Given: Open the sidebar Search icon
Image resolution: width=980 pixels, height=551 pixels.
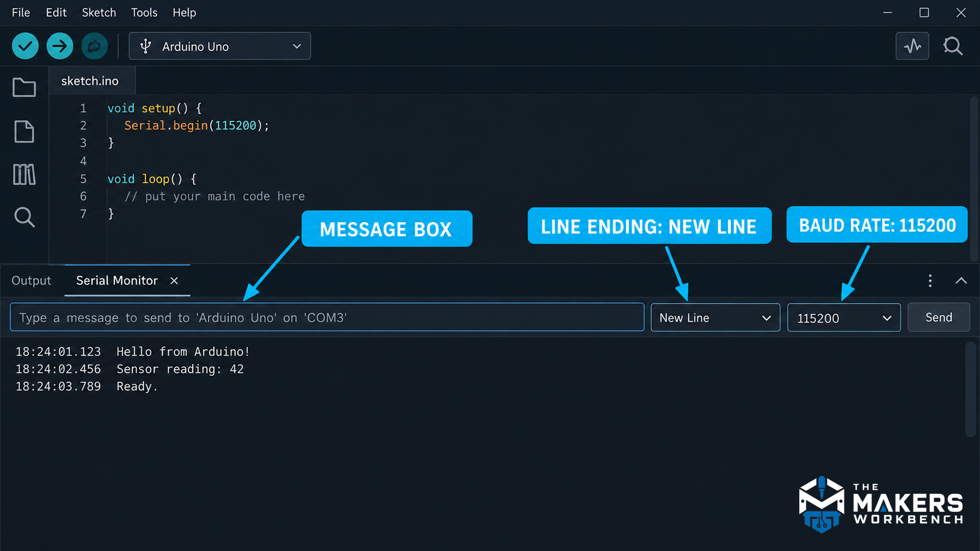Looking at the screenshot, I should click(x=24, y=217).
